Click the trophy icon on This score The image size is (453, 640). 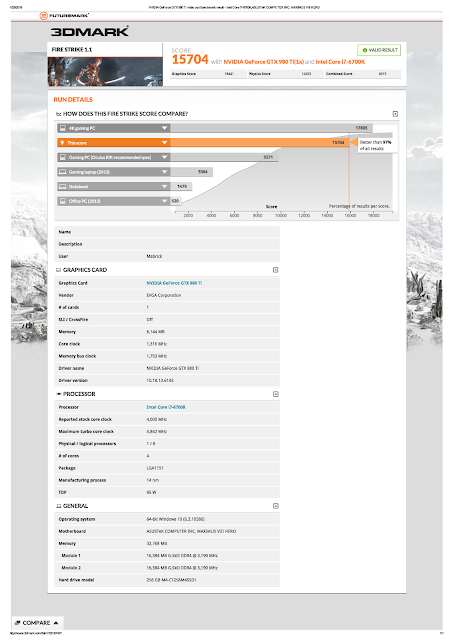point(62,143)
